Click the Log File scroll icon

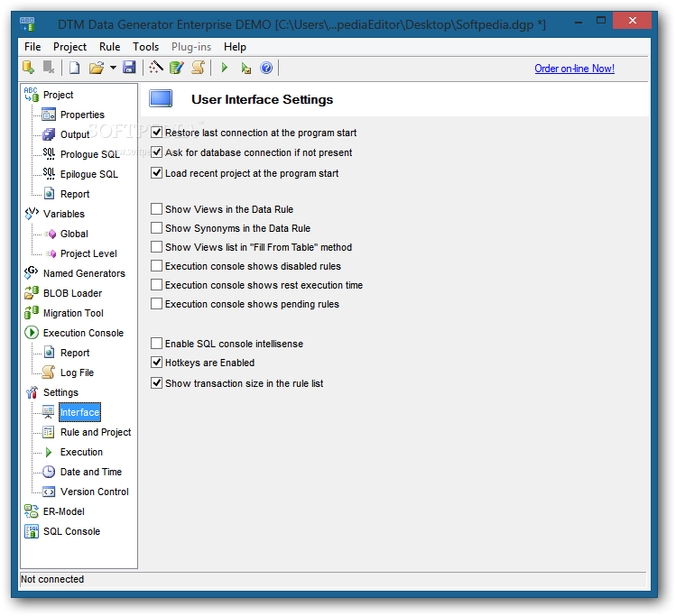coord(49,372)
